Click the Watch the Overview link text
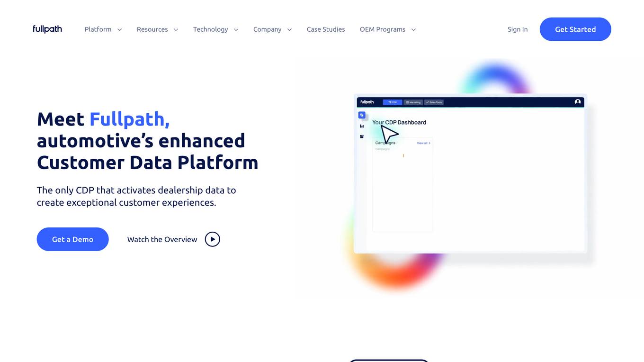The height and width of the screenshot is (362, 644). pyautogui.click(x=162, y=239)
